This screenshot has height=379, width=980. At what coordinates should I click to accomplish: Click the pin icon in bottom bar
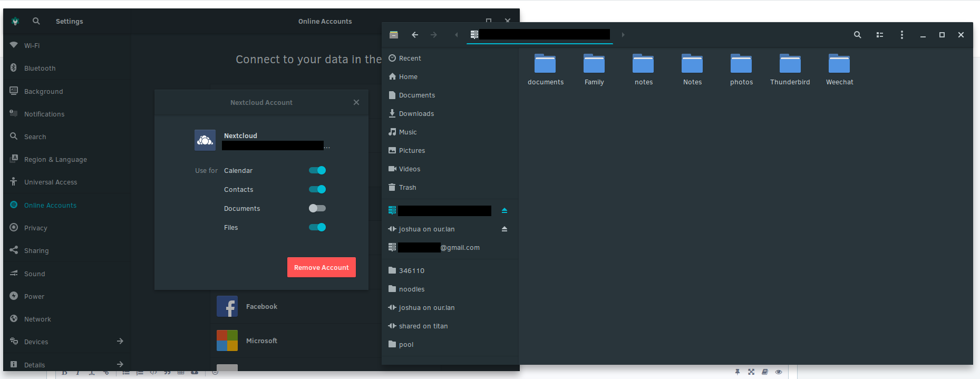click(x=738, y=372)
